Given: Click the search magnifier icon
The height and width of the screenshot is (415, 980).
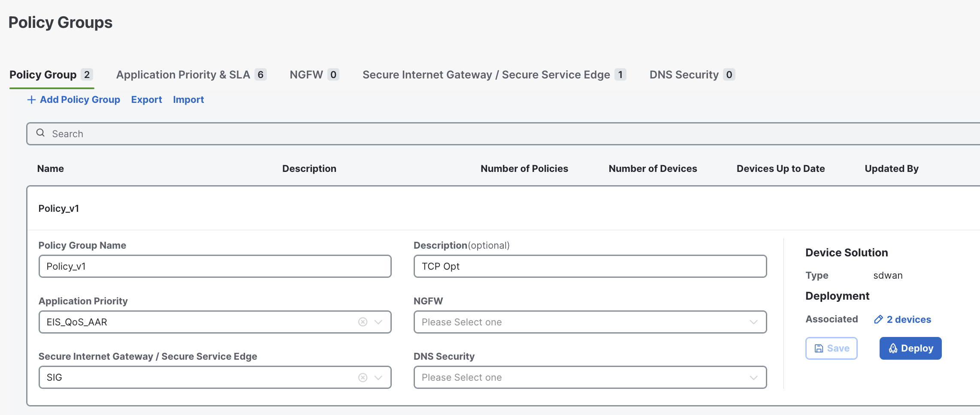Looking at the screenshot, I should tap(40, 133).
